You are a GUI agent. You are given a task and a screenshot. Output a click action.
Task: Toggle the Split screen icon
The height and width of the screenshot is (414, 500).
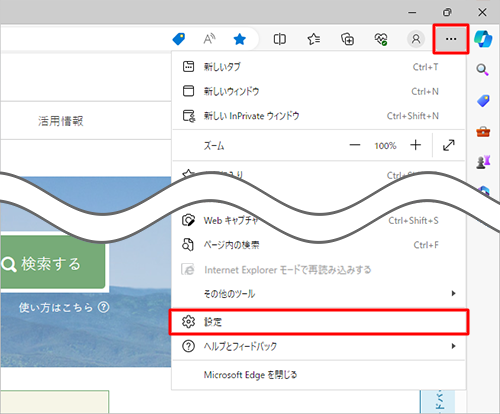tap(279, 39)
